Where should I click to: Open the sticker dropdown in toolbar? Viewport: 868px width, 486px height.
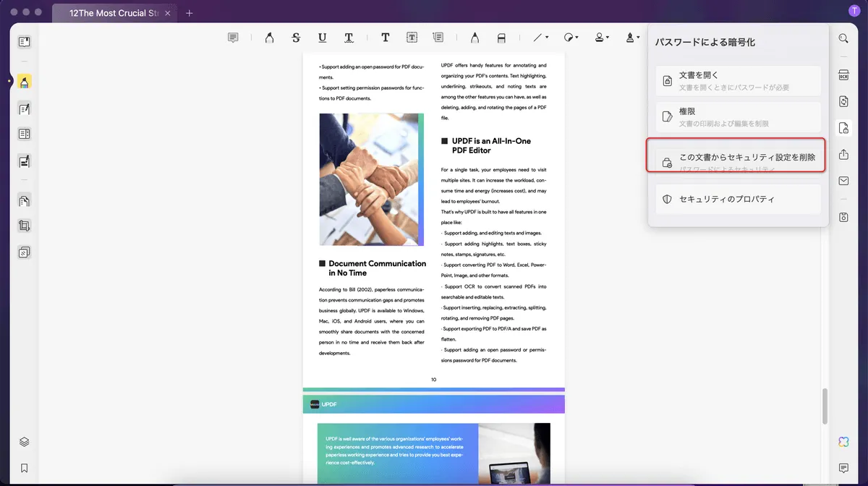571,38
